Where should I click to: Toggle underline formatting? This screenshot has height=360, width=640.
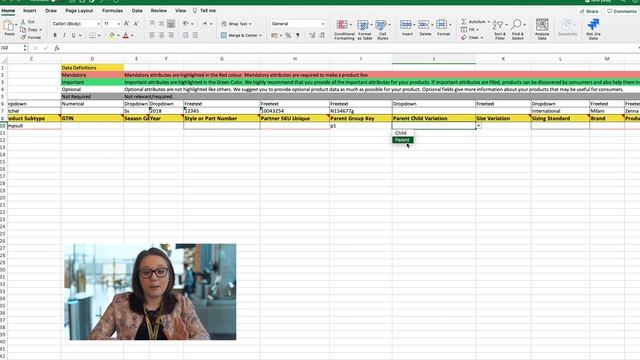click(73, 36)
